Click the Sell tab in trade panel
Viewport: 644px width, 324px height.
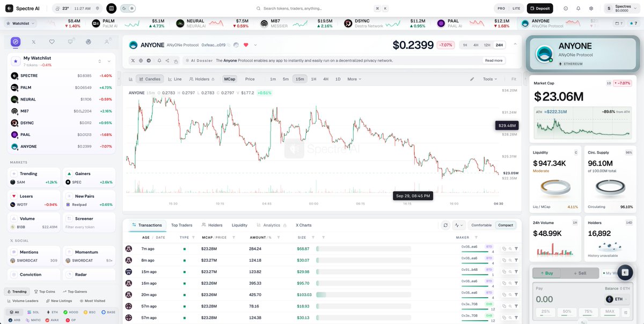coord(580,273)
